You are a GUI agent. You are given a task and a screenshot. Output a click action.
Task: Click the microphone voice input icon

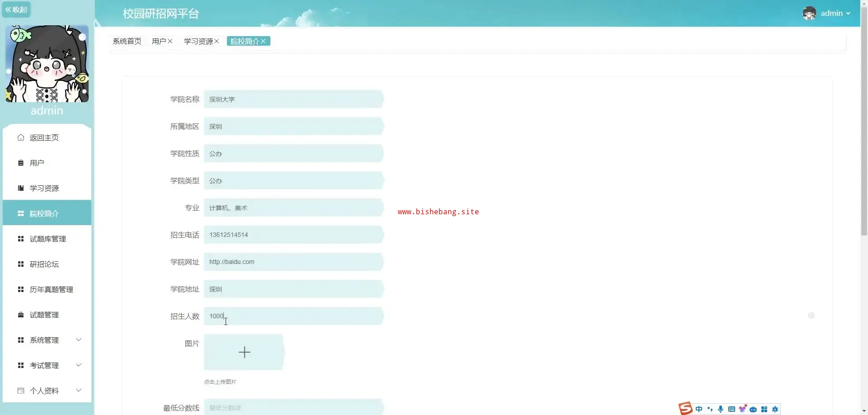click(x=721, y=409)
